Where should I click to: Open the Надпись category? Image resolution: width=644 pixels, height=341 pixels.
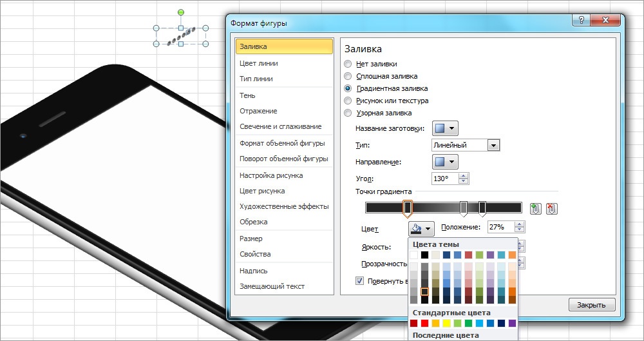click(284, 271)
